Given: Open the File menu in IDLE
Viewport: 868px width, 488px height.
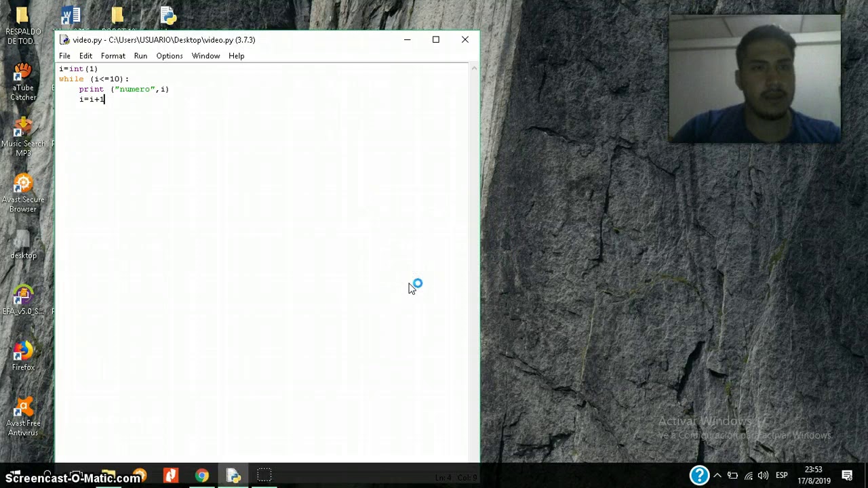Looking at the screenshot, I should 64,56.
